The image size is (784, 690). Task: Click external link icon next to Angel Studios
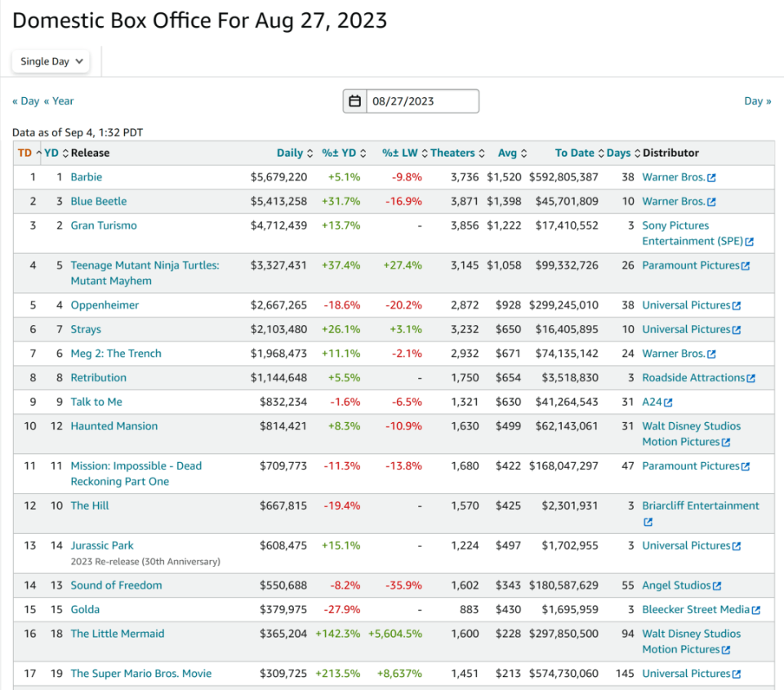717,585
